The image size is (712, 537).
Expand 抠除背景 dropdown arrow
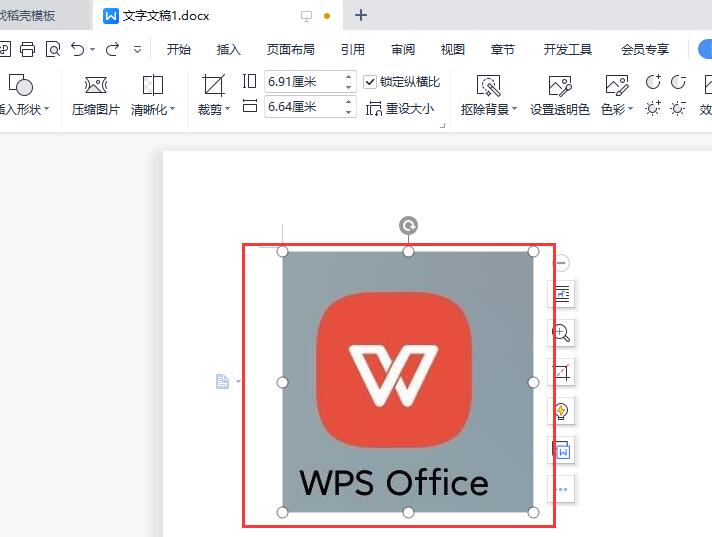(514, 109)
